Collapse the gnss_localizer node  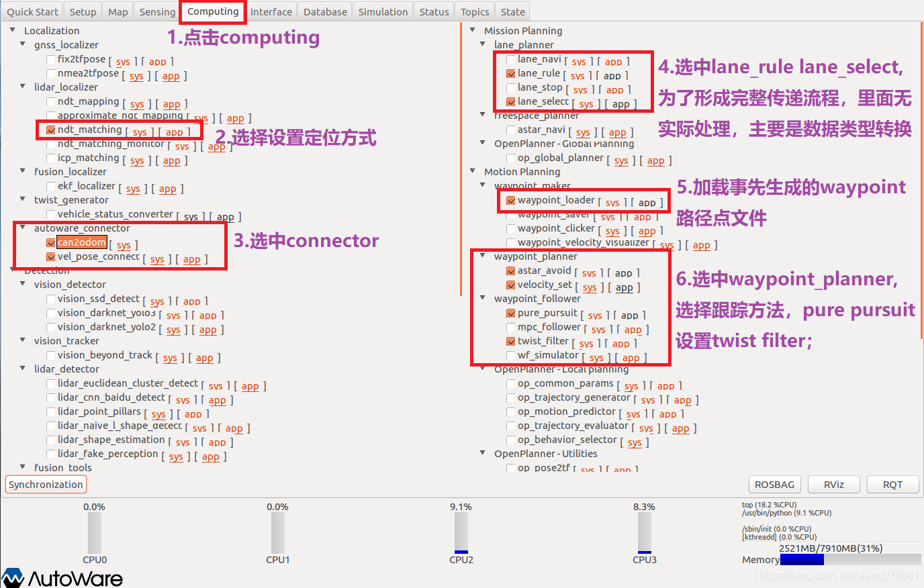(x=23, y=44)
